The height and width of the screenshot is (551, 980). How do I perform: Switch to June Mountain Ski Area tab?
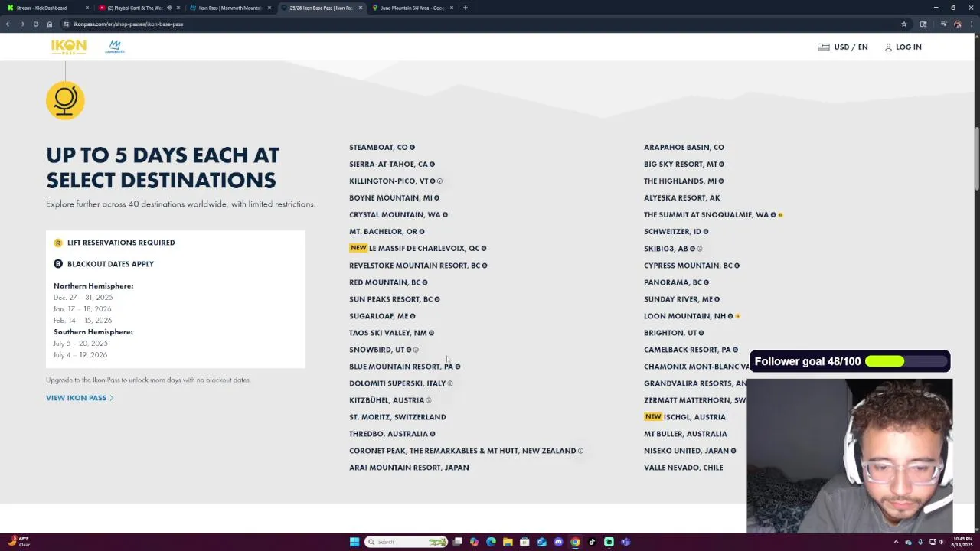pos(412,8)
